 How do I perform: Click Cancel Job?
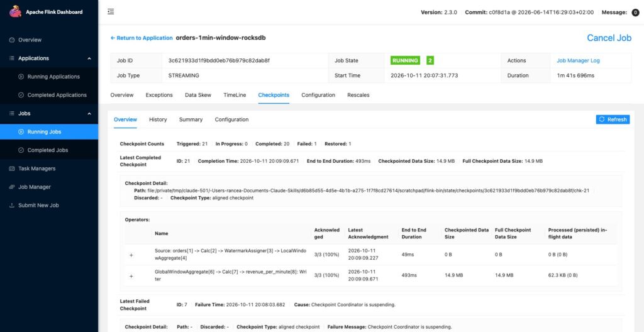coord(609,38)
